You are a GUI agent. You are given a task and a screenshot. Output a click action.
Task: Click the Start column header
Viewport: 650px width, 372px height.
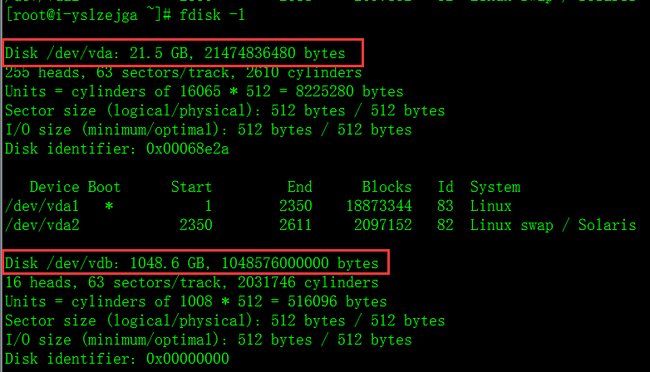(192, 187)
